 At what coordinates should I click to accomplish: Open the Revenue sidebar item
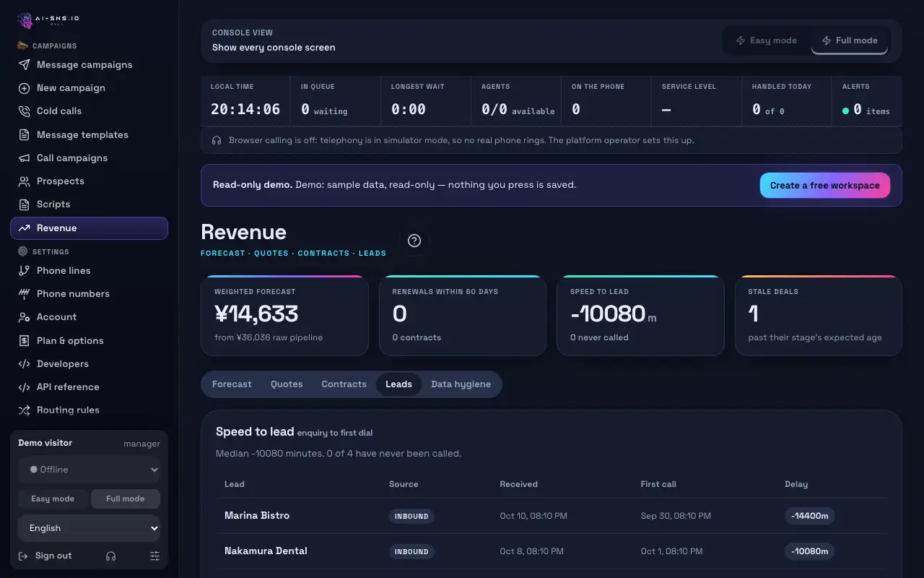click(x=90, y=228)
